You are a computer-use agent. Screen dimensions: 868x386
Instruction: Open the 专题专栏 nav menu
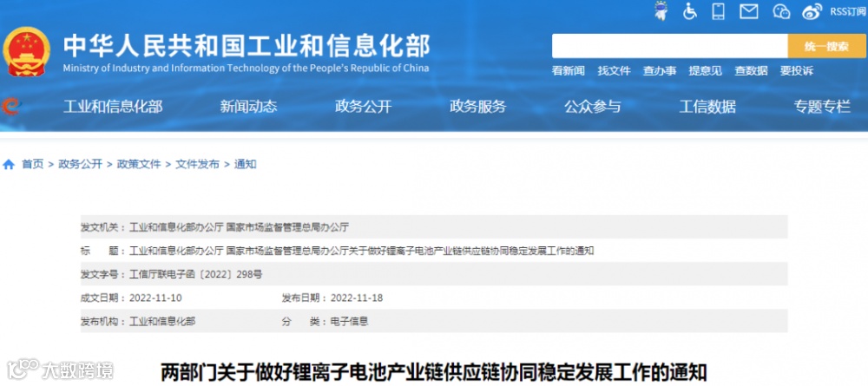(x=822, y=107)
